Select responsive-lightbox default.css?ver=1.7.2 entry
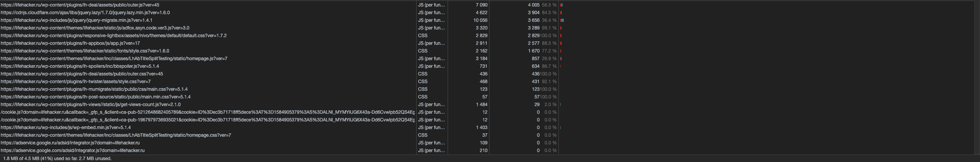 [x=113, y=36]
